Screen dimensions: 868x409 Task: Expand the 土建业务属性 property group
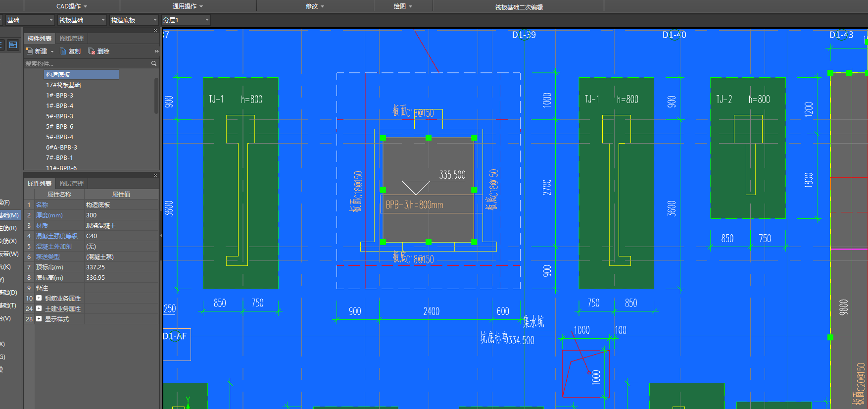click(39, 308)
